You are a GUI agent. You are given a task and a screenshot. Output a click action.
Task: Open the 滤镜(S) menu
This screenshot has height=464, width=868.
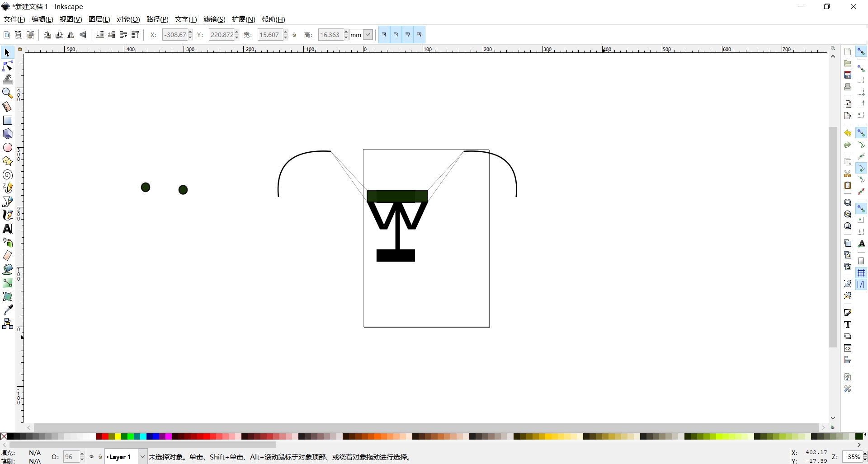(214, 19)
